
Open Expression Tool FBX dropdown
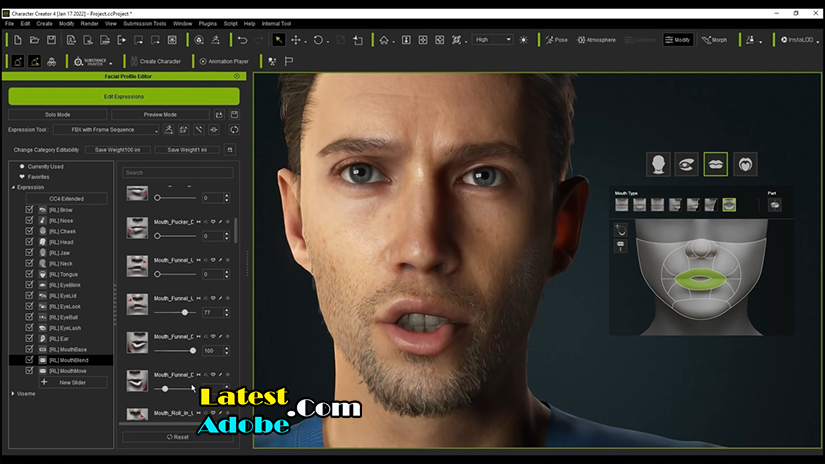point(106,129)
